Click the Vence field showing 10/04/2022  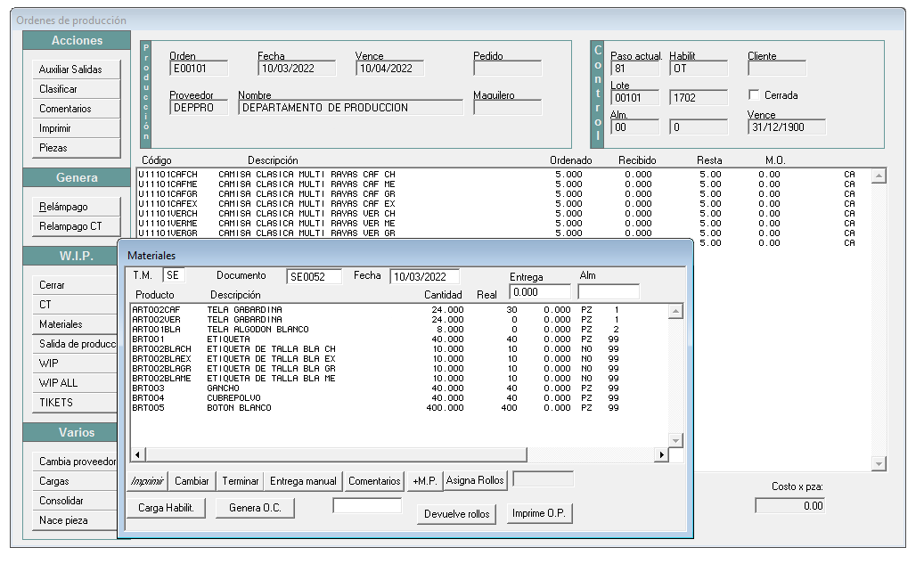(x=389, y=69)
